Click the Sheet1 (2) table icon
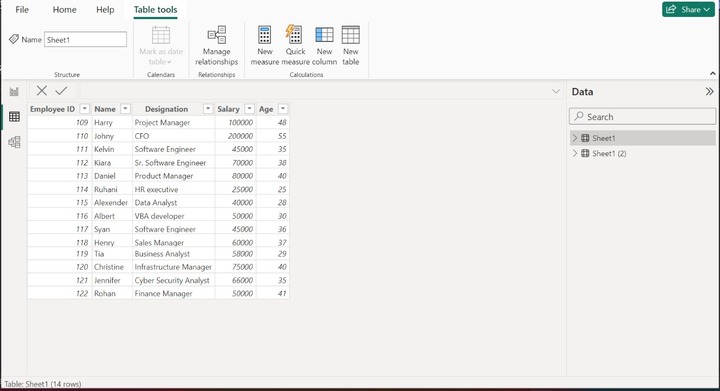 585,153
